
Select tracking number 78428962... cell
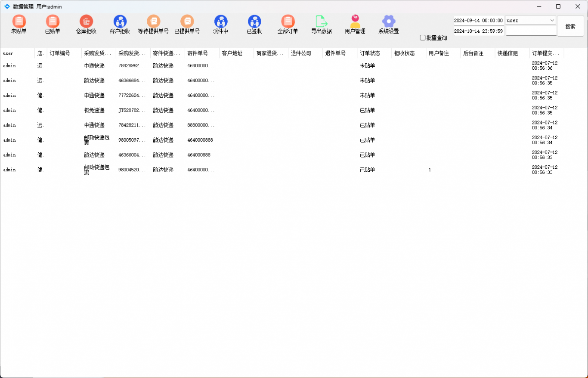point(132,65)
